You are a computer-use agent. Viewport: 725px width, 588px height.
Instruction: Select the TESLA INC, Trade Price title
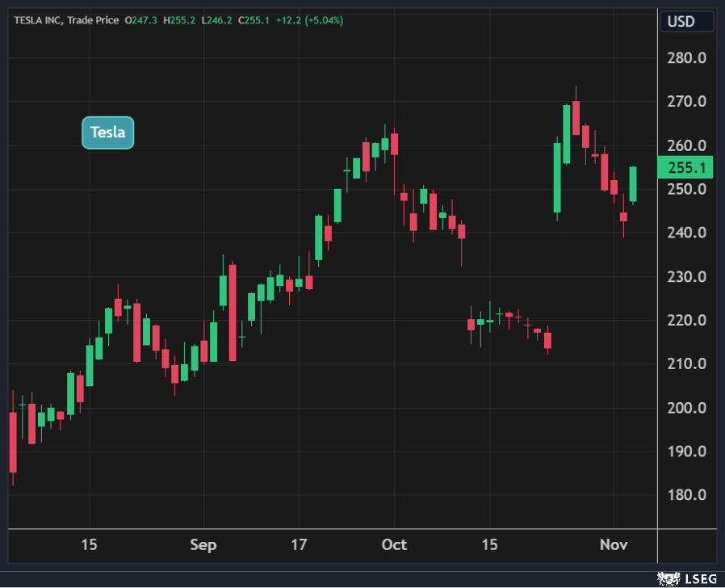(x=65, y=20)
